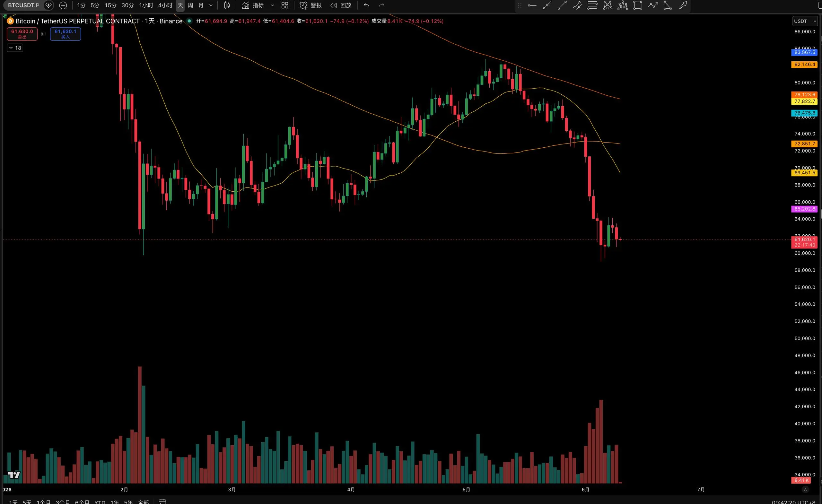Click the Bitcoin coin logo icon
Image resolution: width=822 pixels, height=504 pixels.
pyautogui.click(x=10, y=21)
